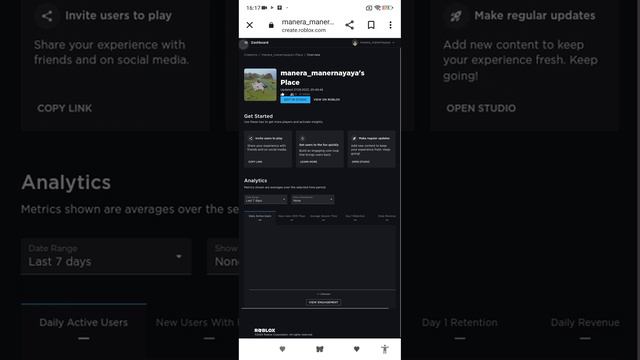Screen dimensions: 640x360
Task: Click the rocket icon on Make regular updates card
Action: [x=354, y=138]
